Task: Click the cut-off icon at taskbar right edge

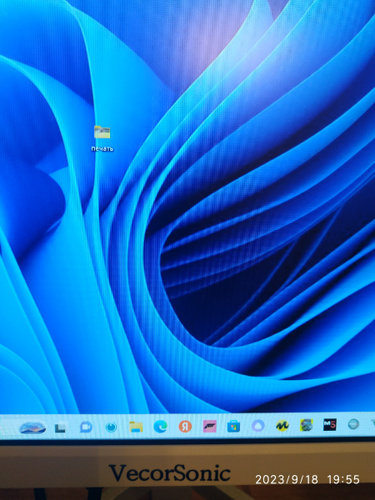Action: pyautogui.click(x=373, y=424)
